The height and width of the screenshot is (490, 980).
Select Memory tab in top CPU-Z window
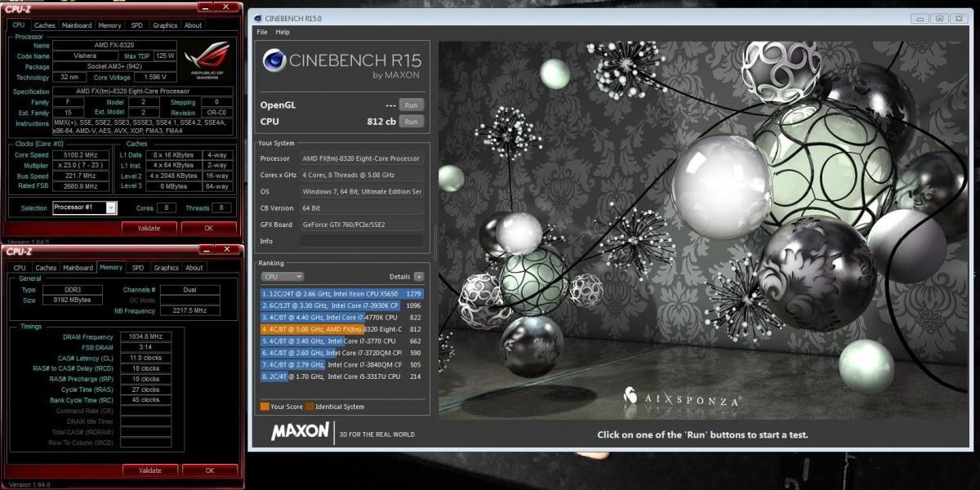click(110, 25)
